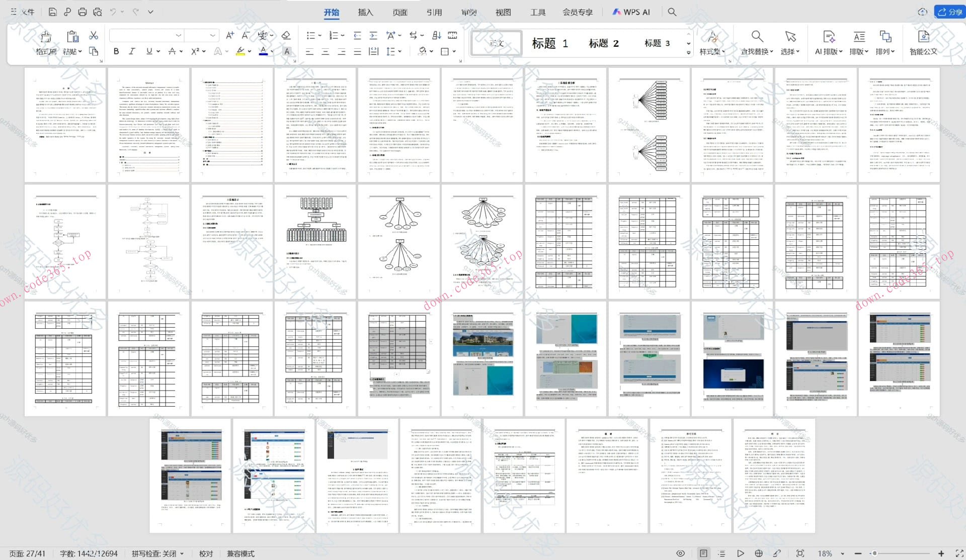Expand the styles gallery arrow

pyautogui.click(x=688, y=52)
